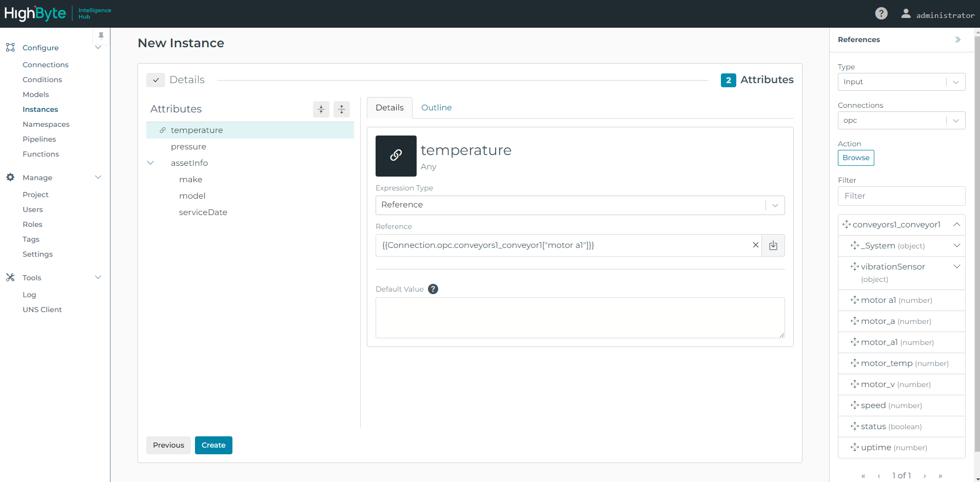Click the speed node icon

coord(855,405)
